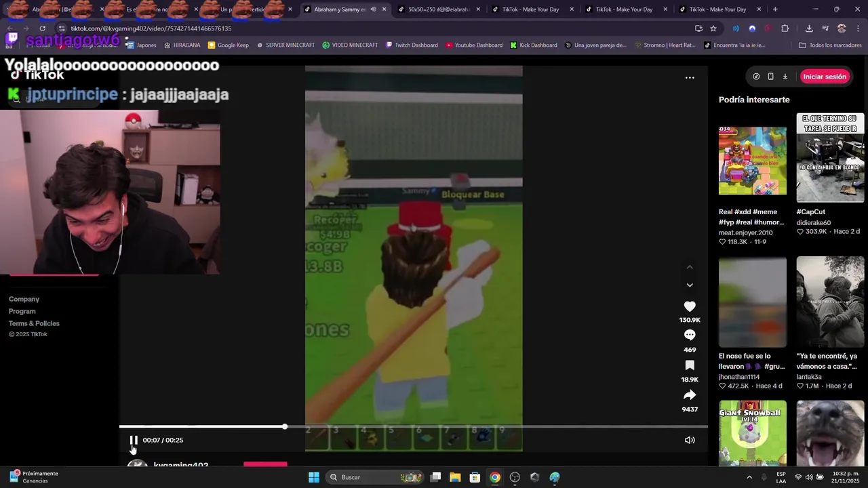Viewport: 868px width, 488px height.
Task: Open the clock showing 10:32 p. m.
Action: click(844, 477)
